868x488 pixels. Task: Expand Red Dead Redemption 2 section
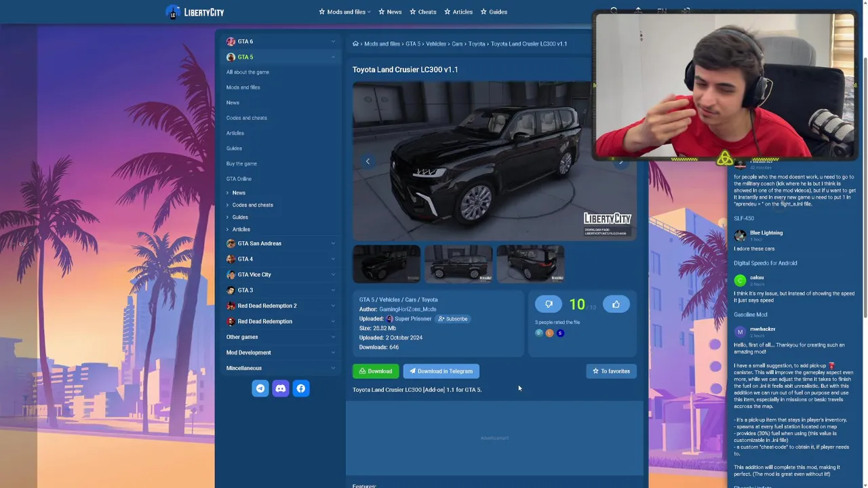pos(333,306)
